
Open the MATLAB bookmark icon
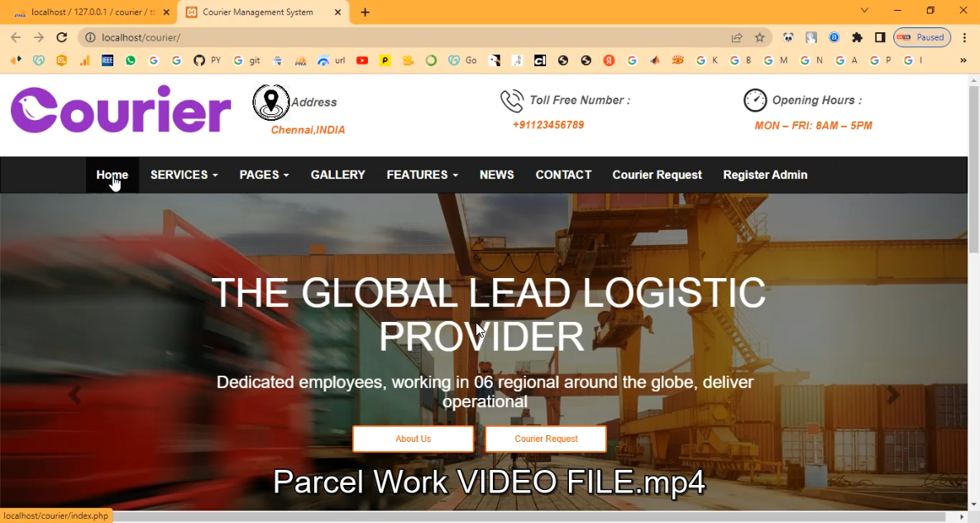[654, 60]
